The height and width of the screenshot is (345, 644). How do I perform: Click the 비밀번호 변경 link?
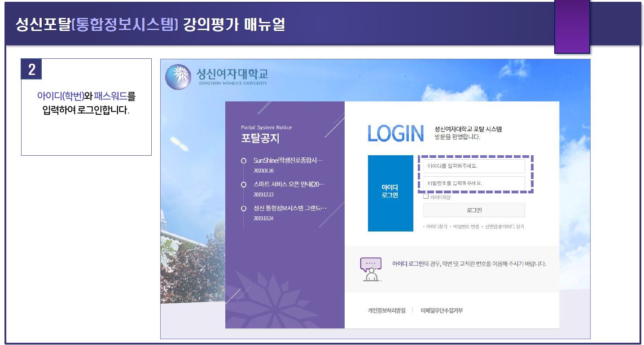pos(466,227)
